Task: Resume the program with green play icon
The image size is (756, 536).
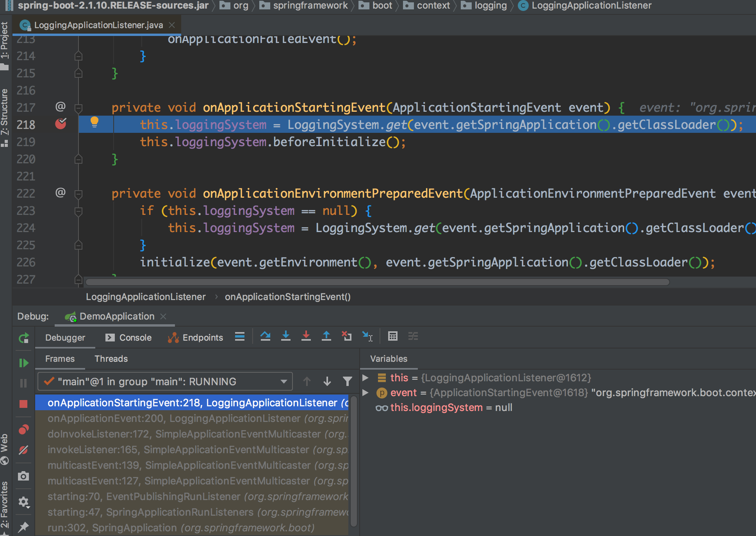Action: click(24, 363)
